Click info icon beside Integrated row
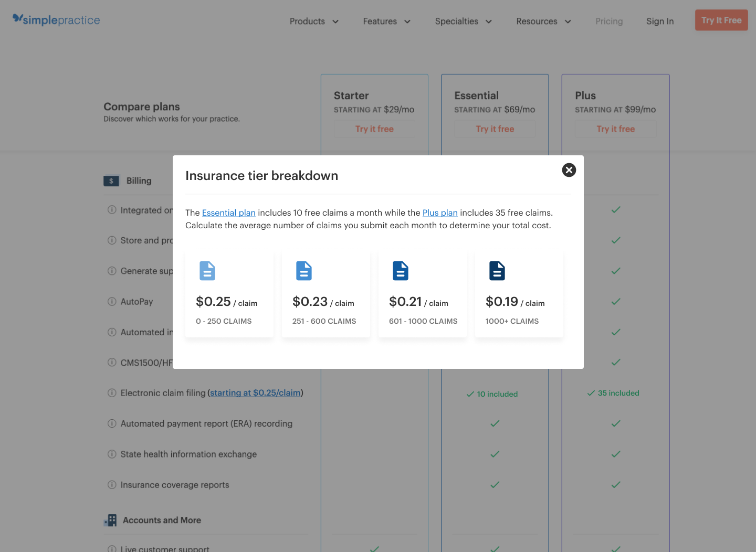Viewport: 756px width, 552px height. [112, 210]
